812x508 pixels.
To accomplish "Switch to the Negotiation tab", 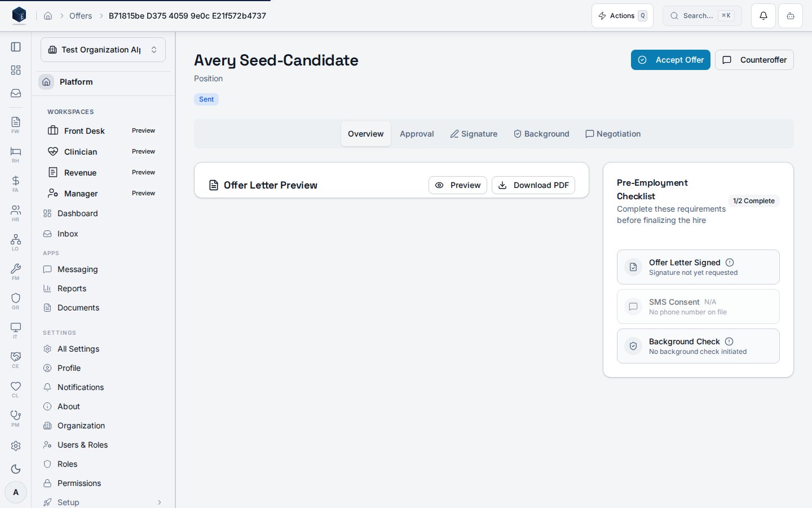I will coord(613,134).
